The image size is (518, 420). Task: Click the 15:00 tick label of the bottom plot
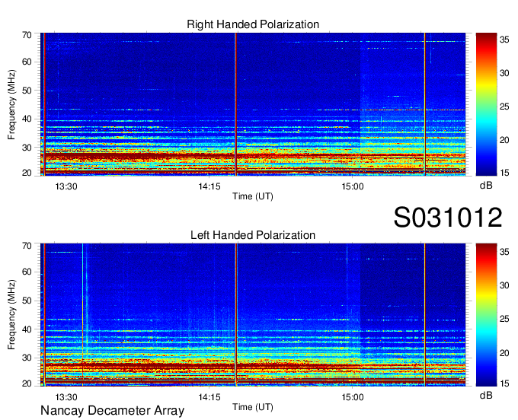coord(353,397)
